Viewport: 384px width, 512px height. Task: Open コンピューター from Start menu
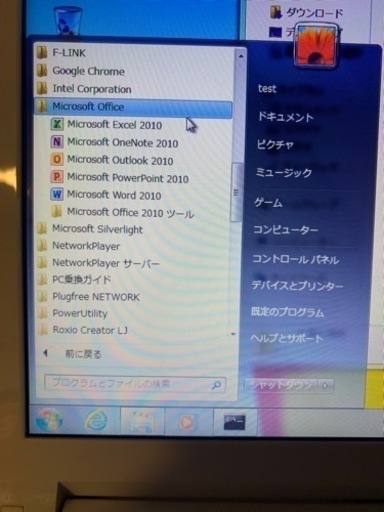(286, 230)
